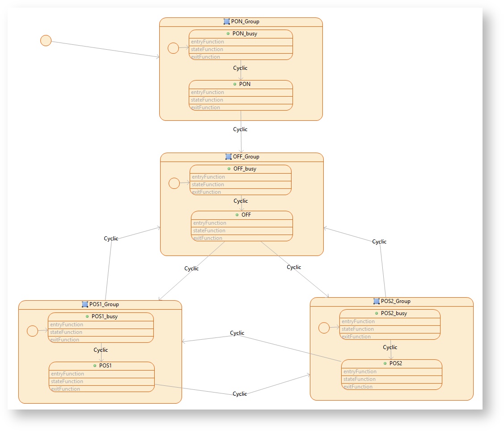
Task: Click Cyclic label between PON_Group and OFF_Group
Action: point(240,129)
